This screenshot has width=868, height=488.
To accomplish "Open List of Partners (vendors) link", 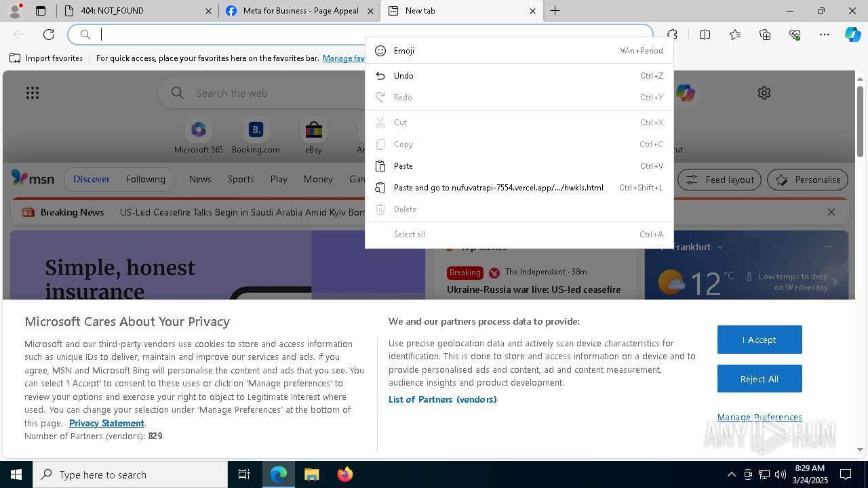I will tap(443, 399).
